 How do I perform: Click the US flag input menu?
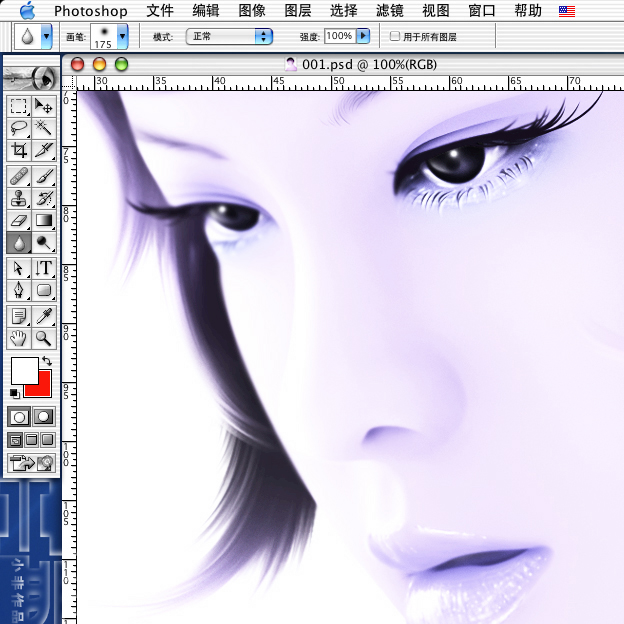tap(567, 11)
